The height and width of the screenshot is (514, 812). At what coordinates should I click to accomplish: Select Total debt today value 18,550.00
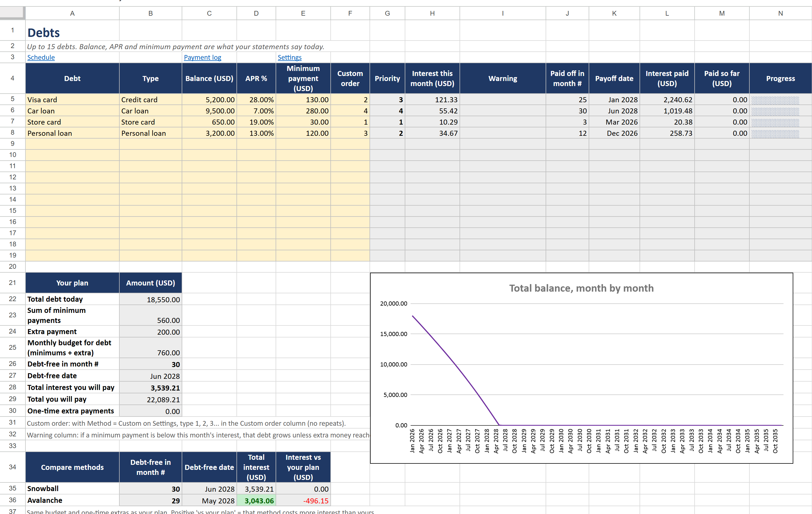click(150, 299)
